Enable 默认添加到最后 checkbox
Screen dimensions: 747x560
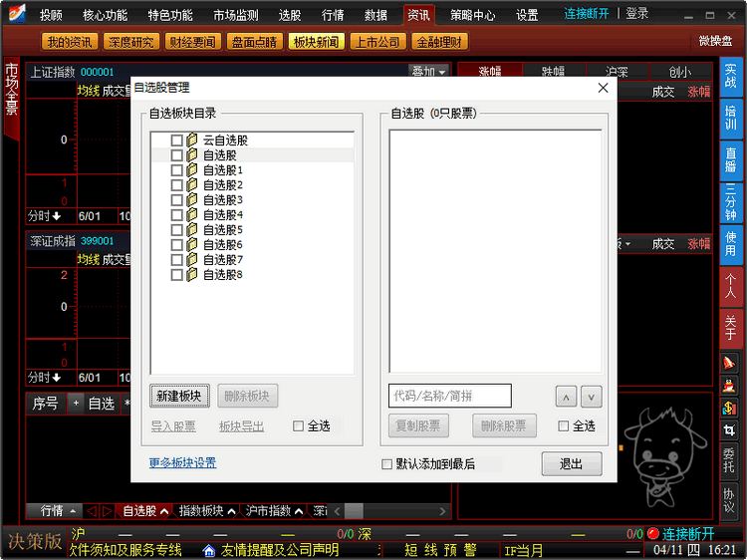click(x=386, y=464)
